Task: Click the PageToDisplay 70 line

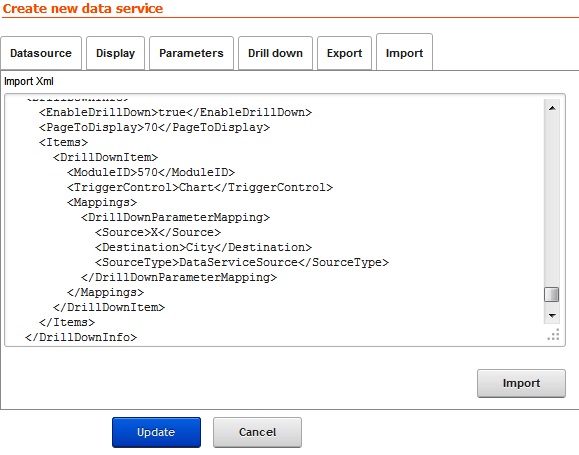Action: click(x=154, y=127)
